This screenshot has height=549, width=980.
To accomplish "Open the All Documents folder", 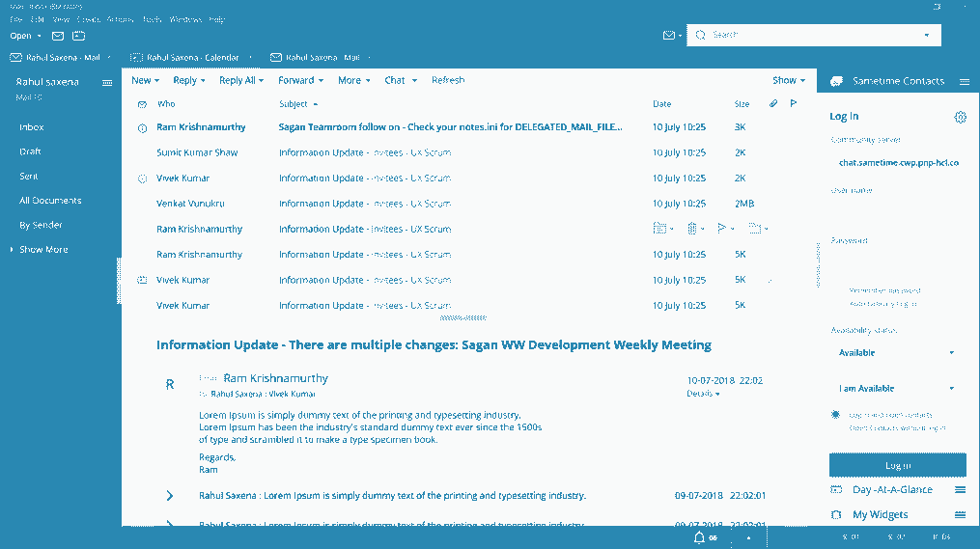I will (50, 201).
